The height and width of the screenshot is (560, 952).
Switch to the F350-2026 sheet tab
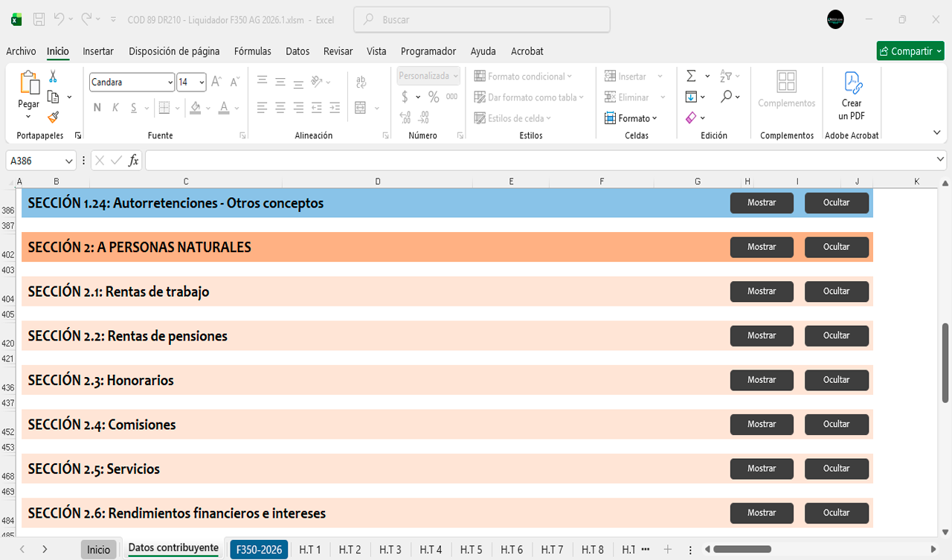pyautogui.click(x=259, y=550)
